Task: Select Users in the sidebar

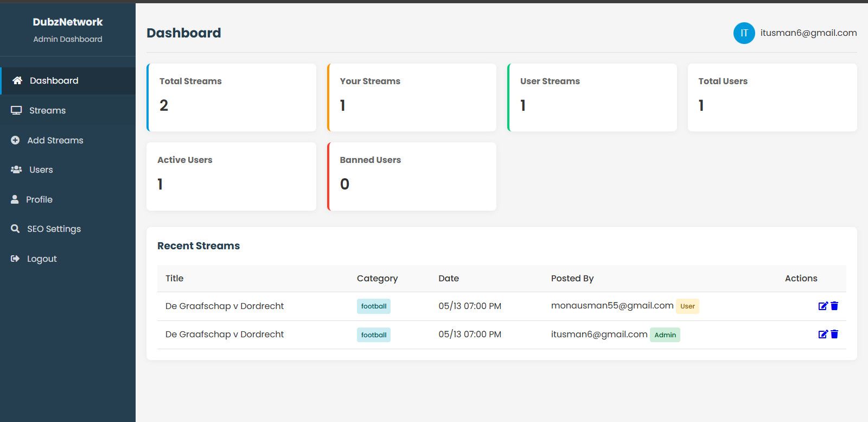Action: tap(41, 169)
